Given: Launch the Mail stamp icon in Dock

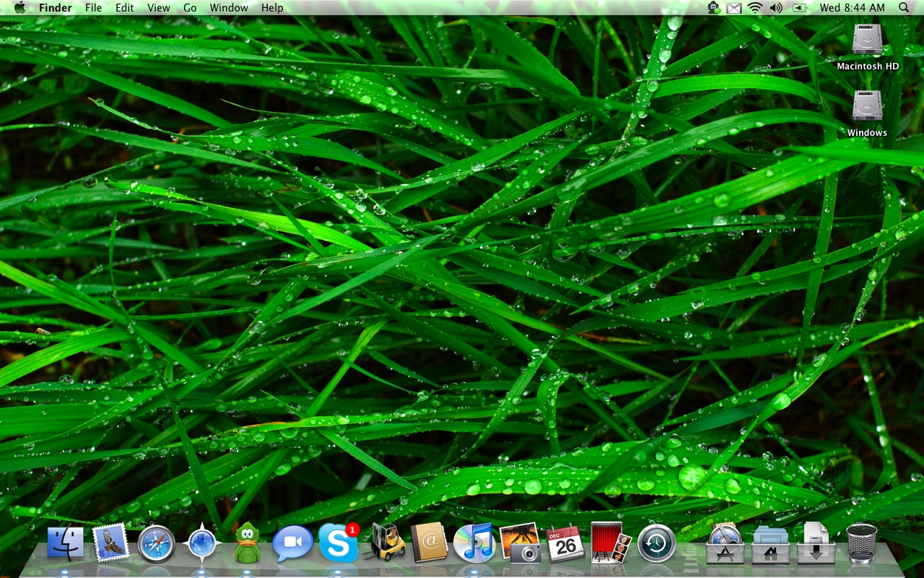Looking at the screenshot, I should coord(110,543).
